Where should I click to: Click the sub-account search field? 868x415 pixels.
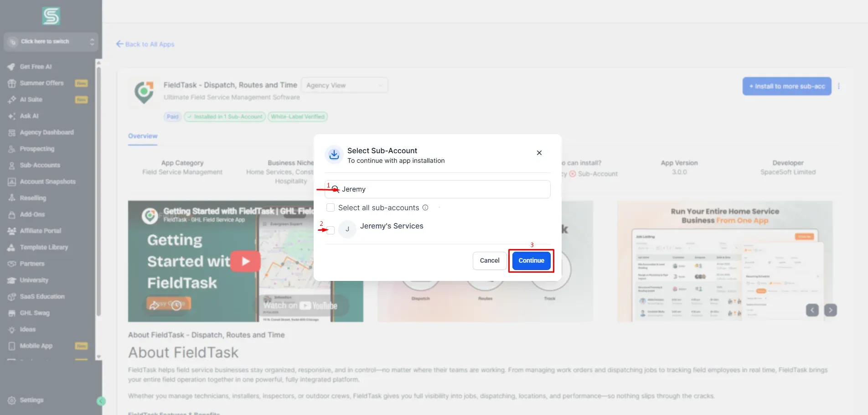point(438,189)
